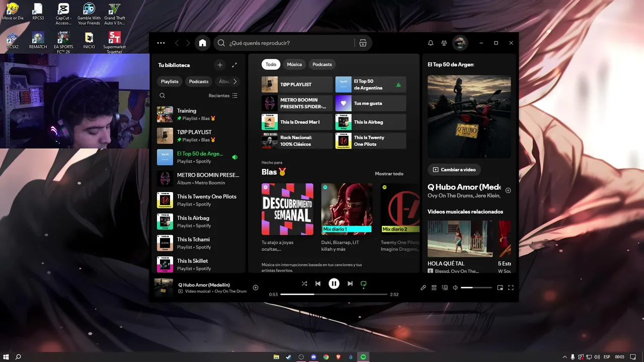This screenshot has width=644, height=362.
Task: Show hidden system tray icons
Action: 565,357
